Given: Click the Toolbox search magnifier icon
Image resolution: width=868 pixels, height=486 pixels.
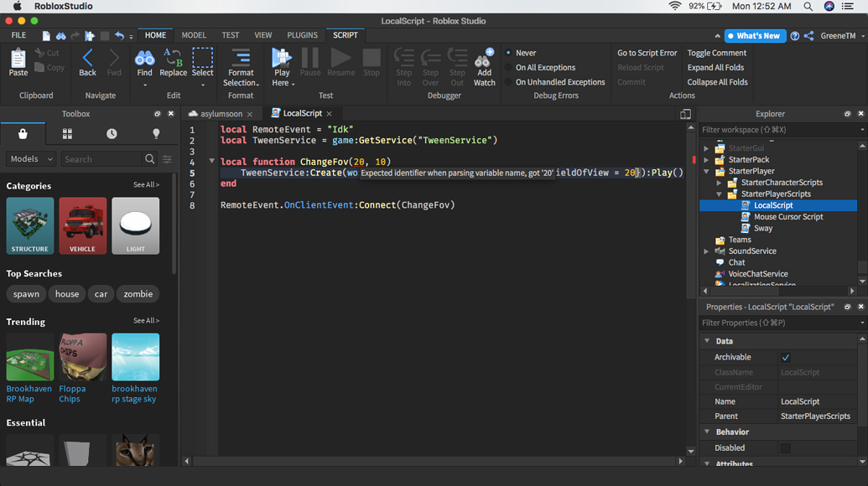Looking at the screenshot, I should coord(149,158).
